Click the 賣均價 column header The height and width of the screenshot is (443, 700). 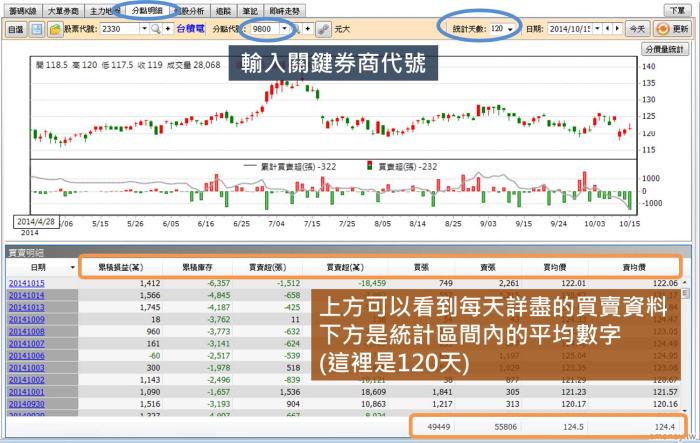point(634,267)
